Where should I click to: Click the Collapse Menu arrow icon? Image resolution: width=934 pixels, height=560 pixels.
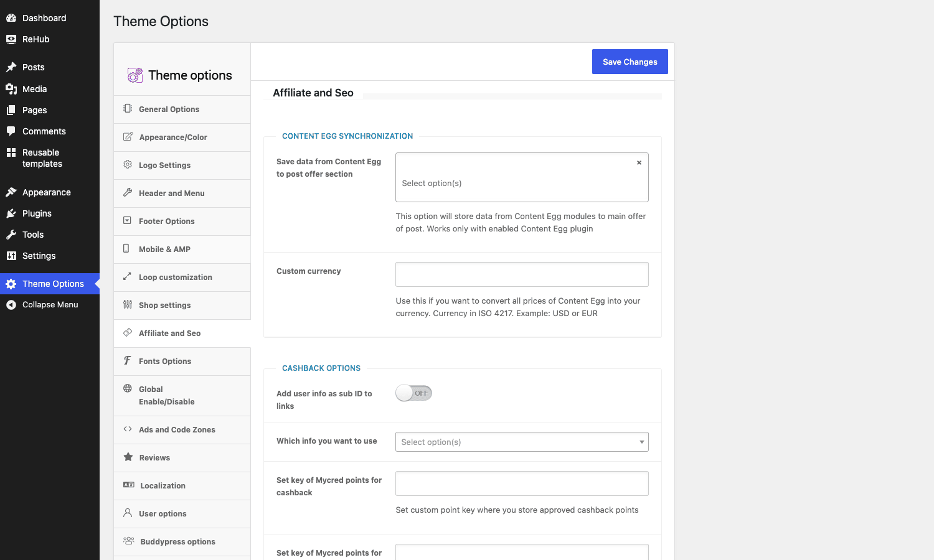point(11,305)
